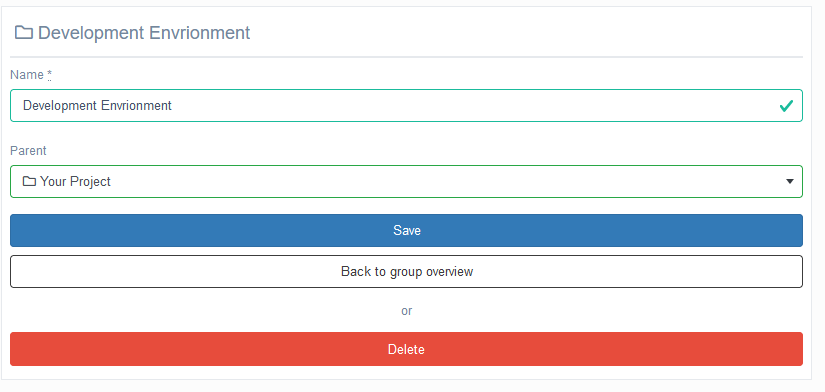Viewport: 825px width, 392px height.
Task: Click the required asterisk next to Name
Action: (49, 75)
